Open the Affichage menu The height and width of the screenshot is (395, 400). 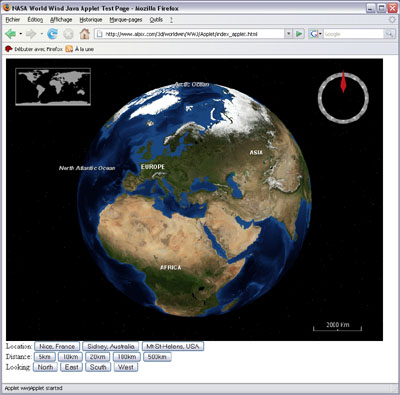(x=61, y=20)
